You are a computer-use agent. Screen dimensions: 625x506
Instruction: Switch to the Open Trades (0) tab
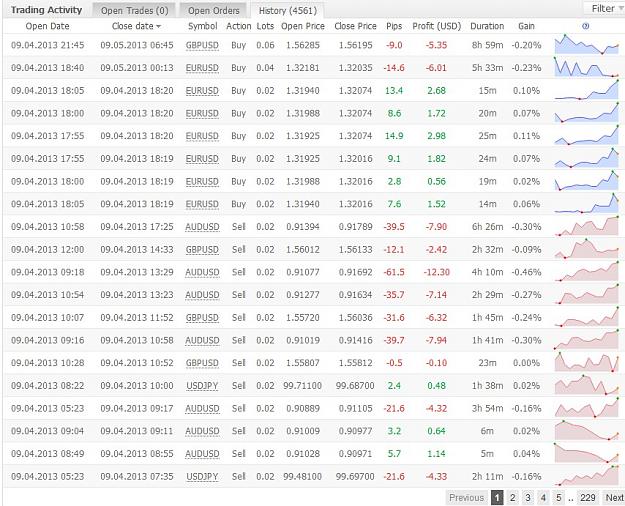point(134,10)
